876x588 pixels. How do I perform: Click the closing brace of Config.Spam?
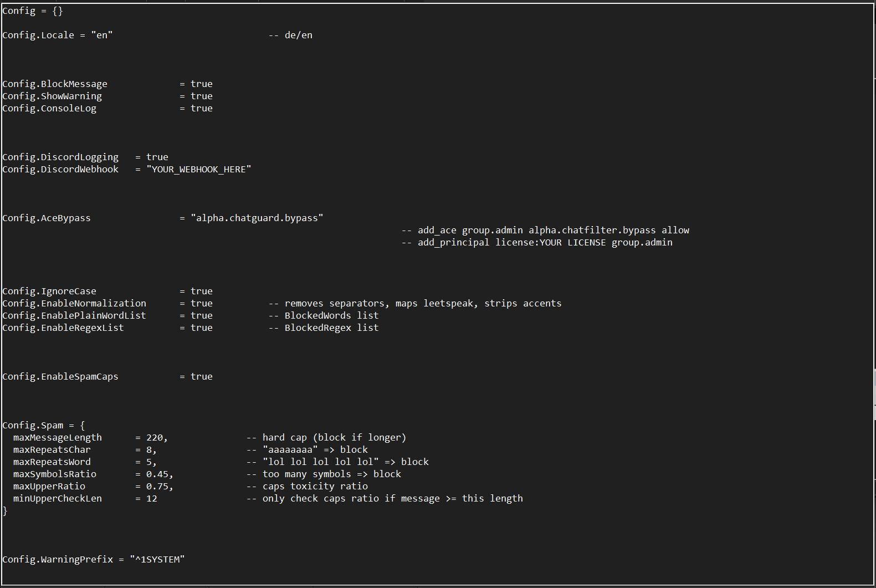click(x=5, y=510)
